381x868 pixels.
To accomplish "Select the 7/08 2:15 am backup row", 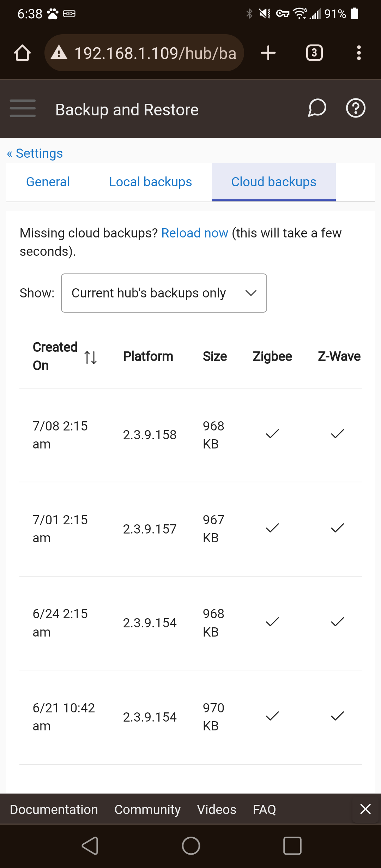I will [x=190, y=435].
